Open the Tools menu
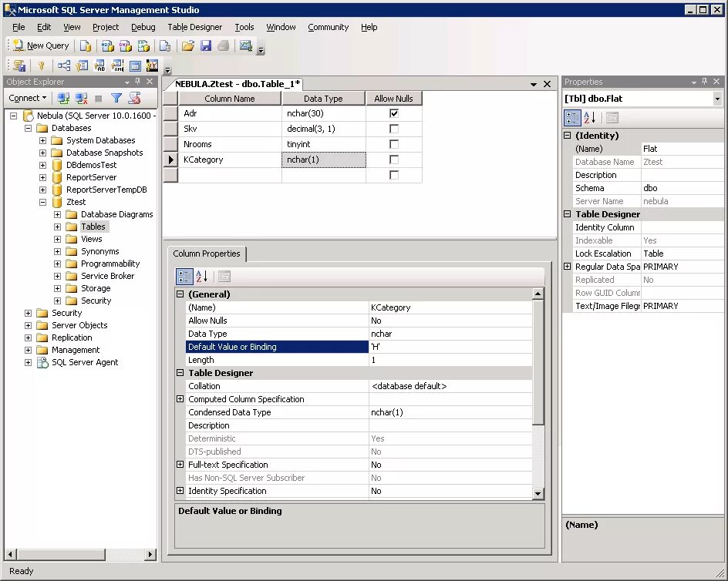This screenshot has width=728, height=581. pos(244,28)
